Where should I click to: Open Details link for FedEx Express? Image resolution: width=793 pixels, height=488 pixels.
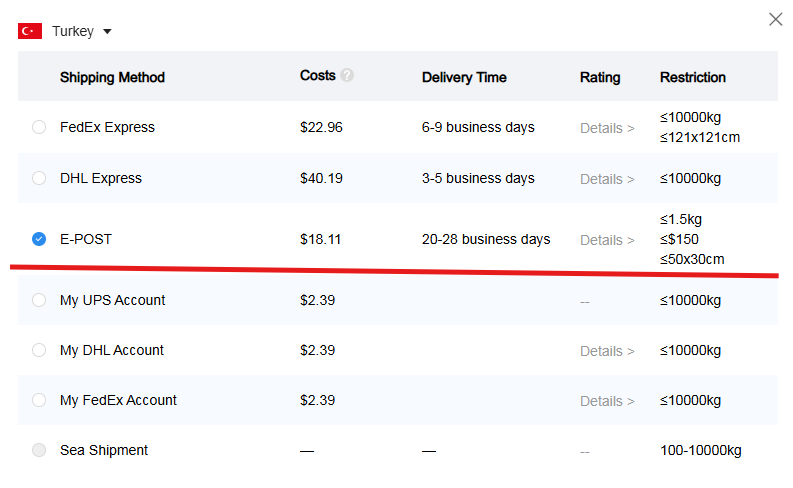607,128
